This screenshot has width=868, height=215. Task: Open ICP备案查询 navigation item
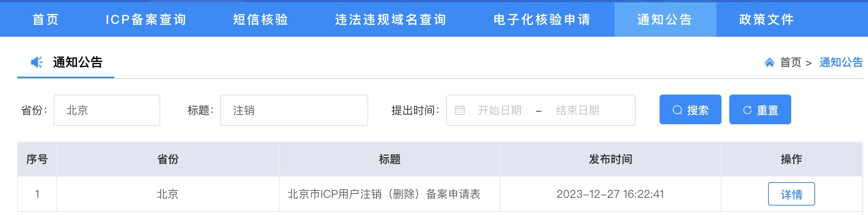tap(146, 20)
